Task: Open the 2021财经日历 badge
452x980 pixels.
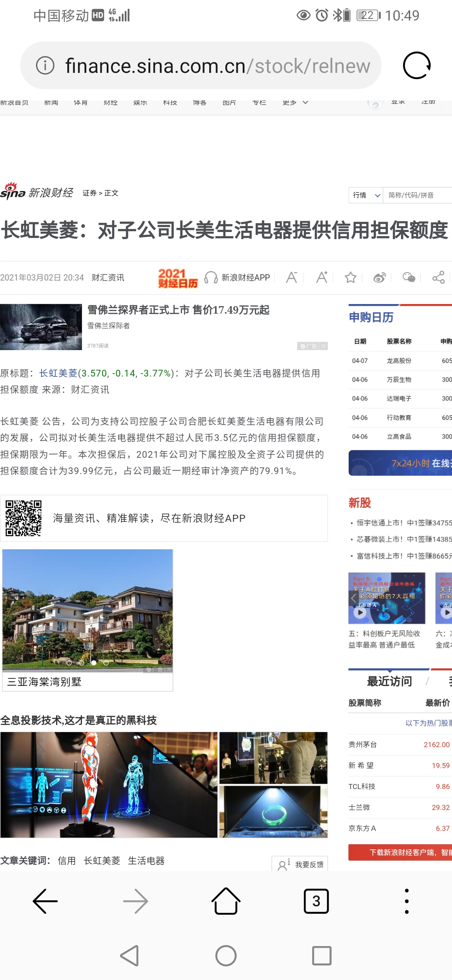Action: (178, 278)
